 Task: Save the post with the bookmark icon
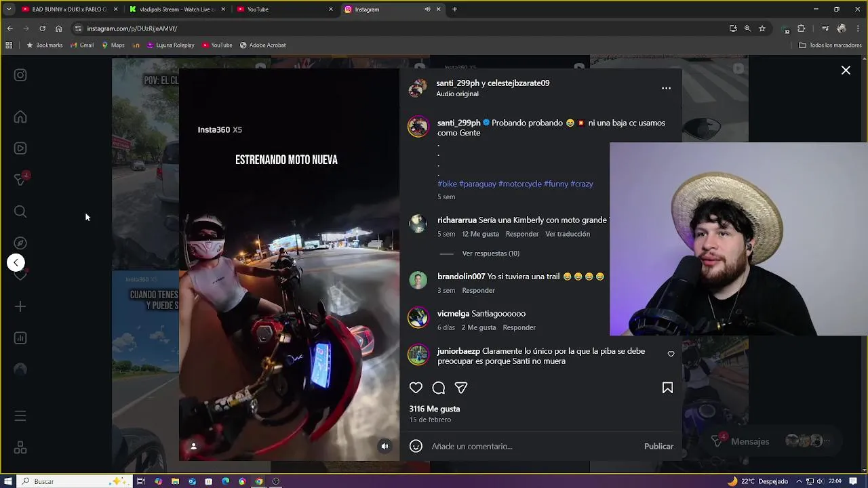(667, 388)
